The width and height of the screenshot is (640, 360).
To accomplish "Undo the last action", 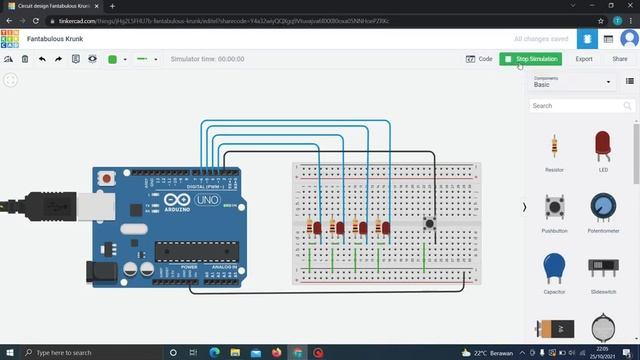I will [x=42, y=59].
